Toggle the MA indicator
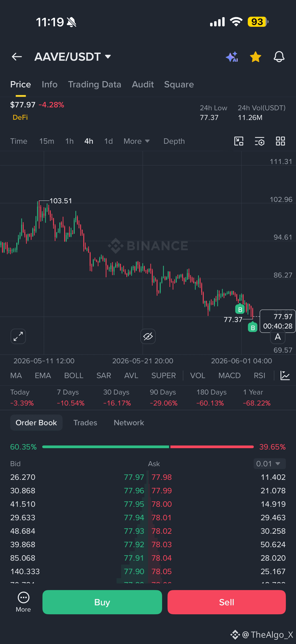This screenshot has height=644, width=296. (x=16, y=376)
